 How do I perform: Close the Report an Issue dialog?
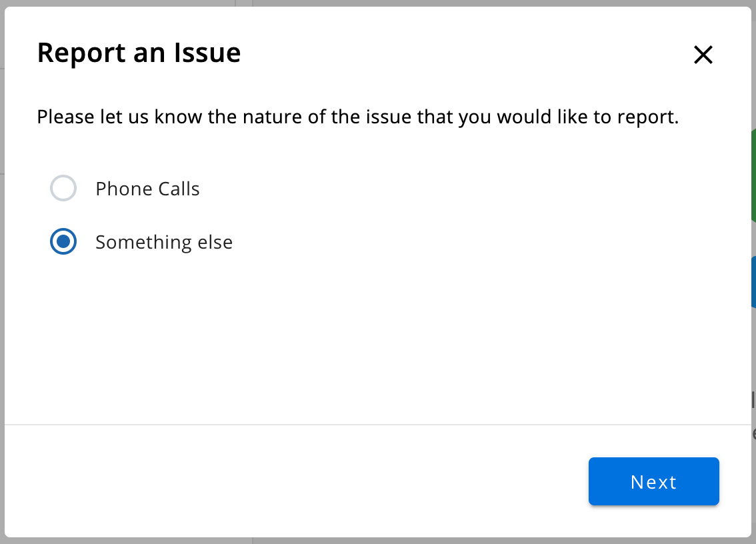click(703, 55)
